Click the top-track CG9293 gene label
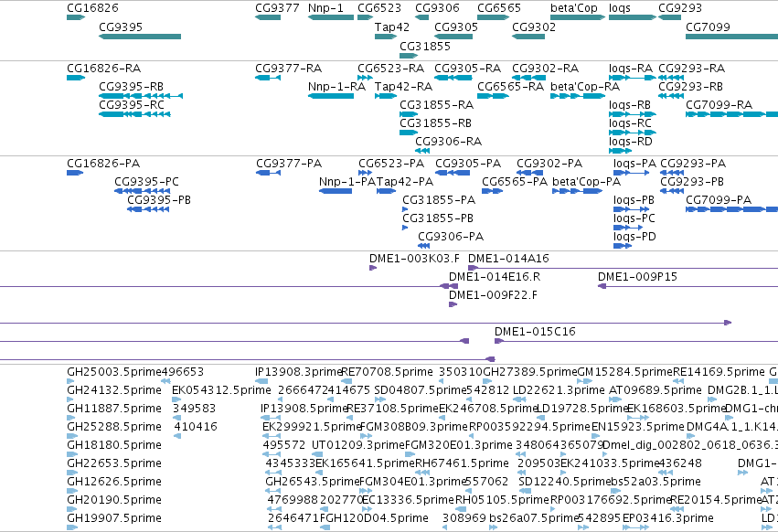778x532 pixels. pyautogui.click(x=680, y=8)
